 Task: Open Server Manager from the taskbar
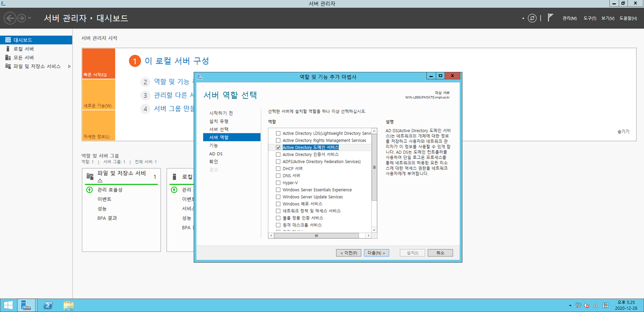coord(26,305)
